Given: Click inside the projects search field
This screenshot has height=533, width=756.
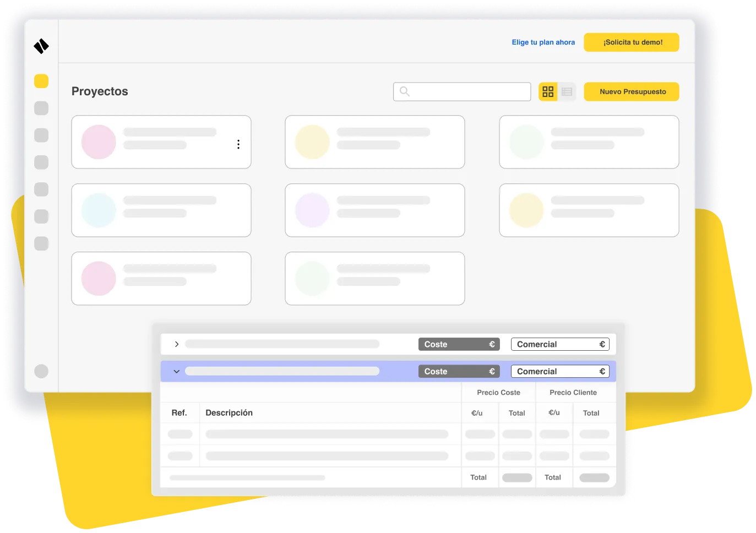Looking at the screenshot, I should tap(462, 91).
